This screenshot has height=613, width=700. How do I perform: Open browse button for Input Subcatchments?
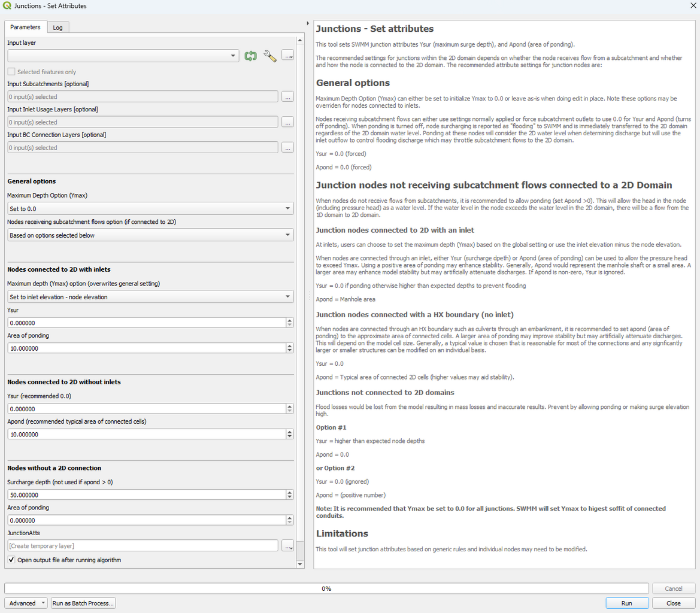coord(288,97)
